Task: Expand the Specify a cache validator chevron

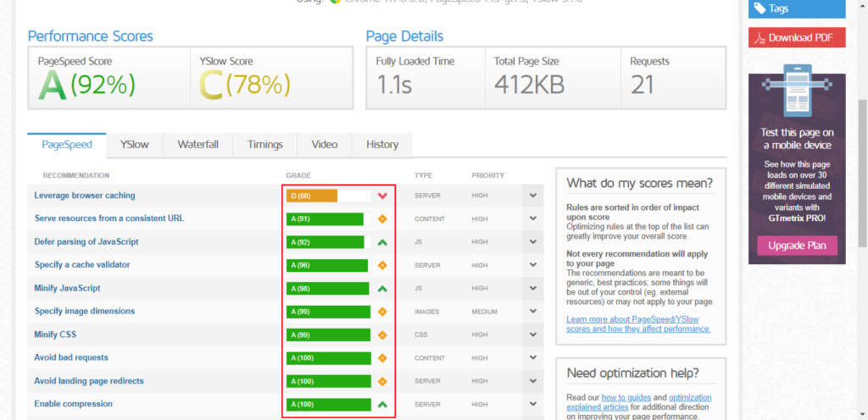Action: coord(532,265)
